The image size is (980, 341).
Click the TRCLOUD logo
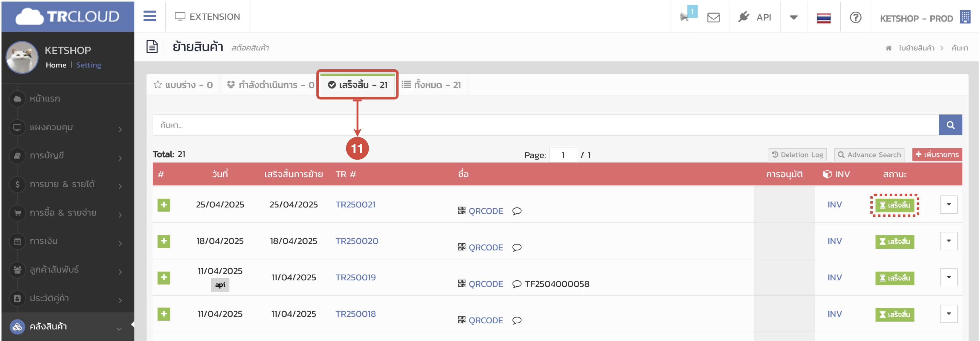click(x=68, y=17)
